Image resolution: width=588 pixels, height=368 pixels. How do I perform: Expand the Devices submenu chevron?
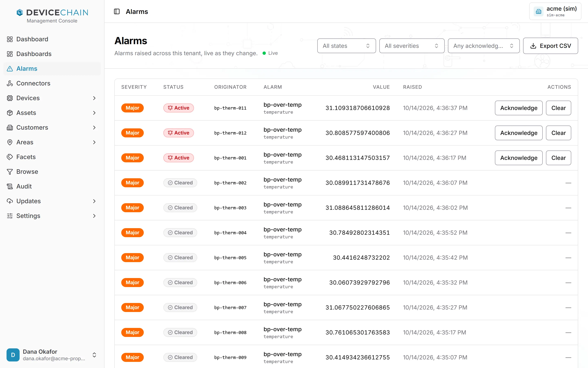94,98
